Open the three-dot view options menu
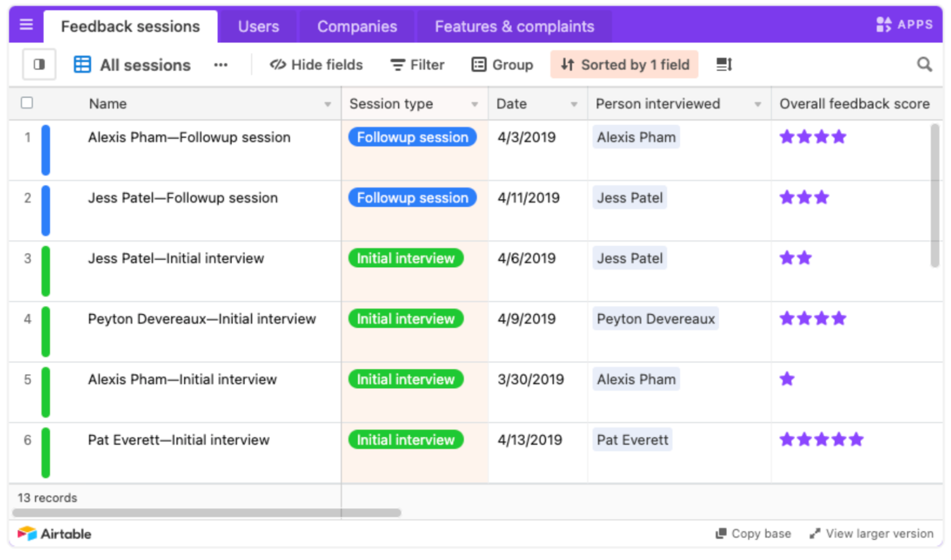Image resolution: width=951 pixels, height=560 pixels. tap(221, 65)
